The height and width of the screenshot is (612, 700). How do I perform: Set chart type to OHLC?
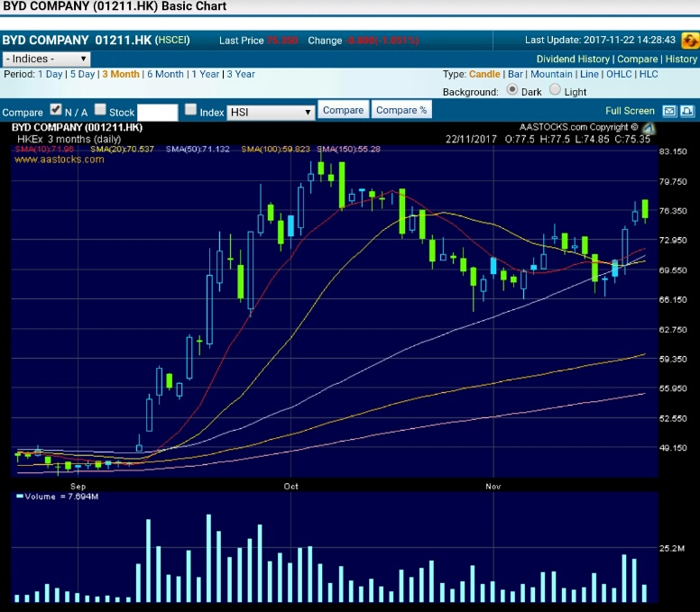click(x=619, y=74)
